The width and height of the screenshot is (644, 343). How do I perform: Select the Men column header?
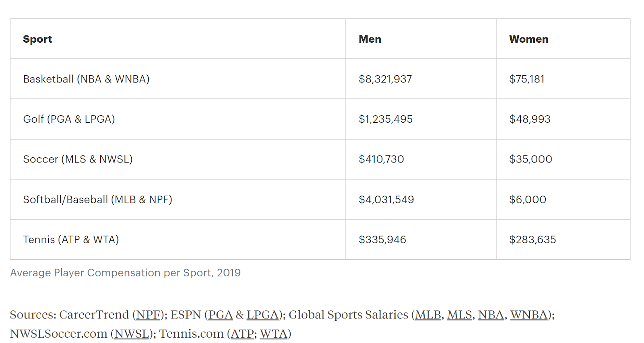(370, 39)
